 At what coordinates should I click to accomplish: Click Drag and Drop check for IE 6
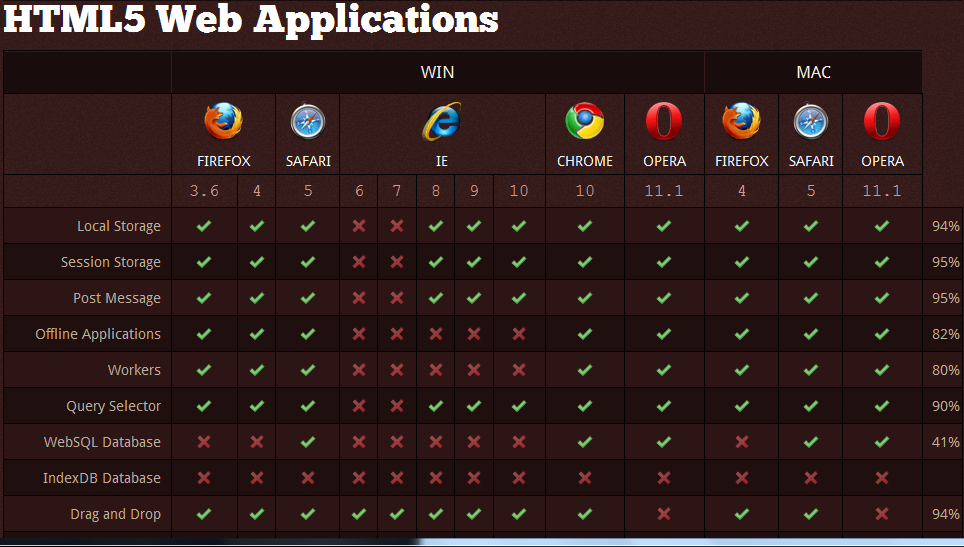pos(359,514)
